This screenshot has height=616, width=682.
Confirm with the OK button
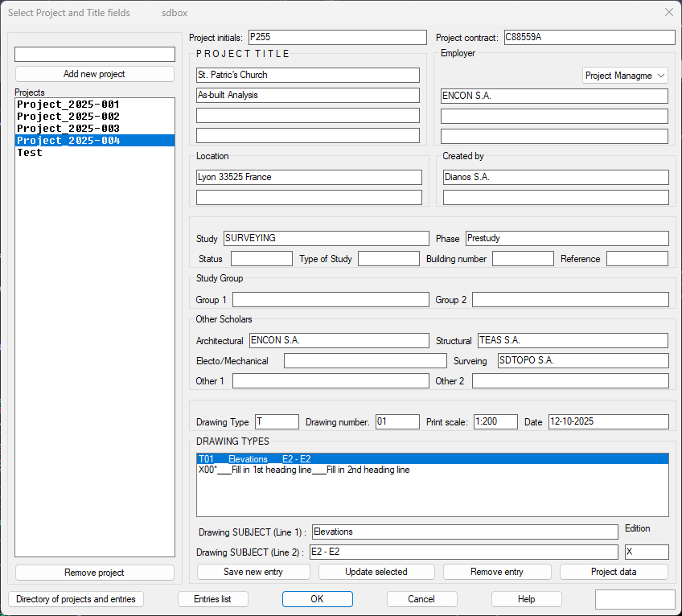coord(317,599)
